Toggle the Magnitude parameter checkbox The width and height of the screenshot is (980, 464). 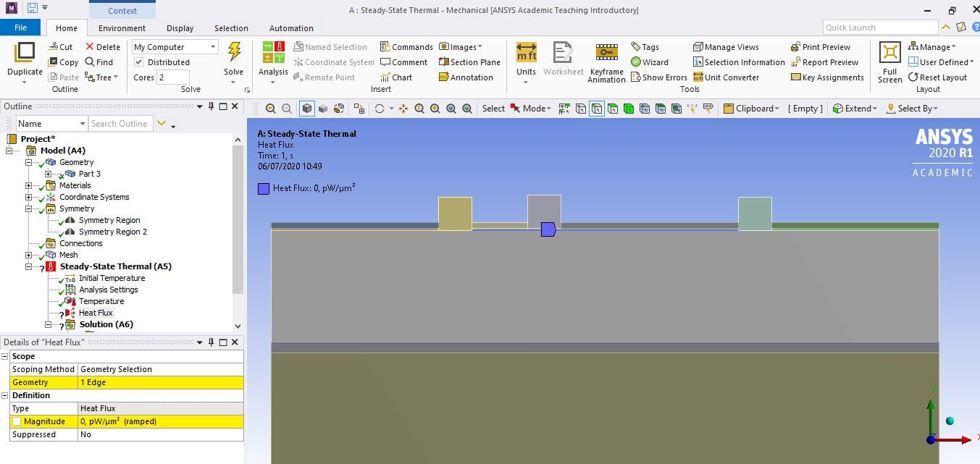[x=17, y=421]
